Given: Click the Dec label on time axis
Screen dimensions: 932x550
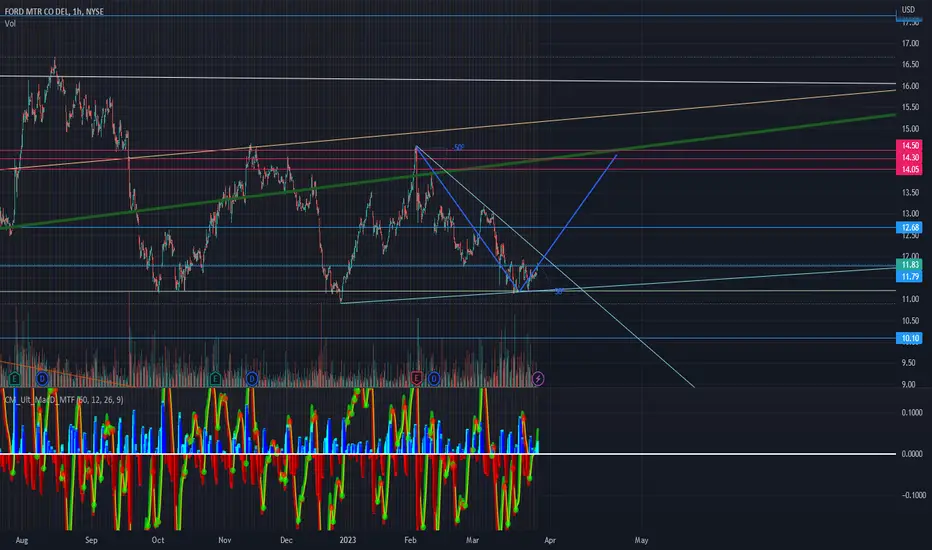Looking at the screenshot, I should click(286, 540).
